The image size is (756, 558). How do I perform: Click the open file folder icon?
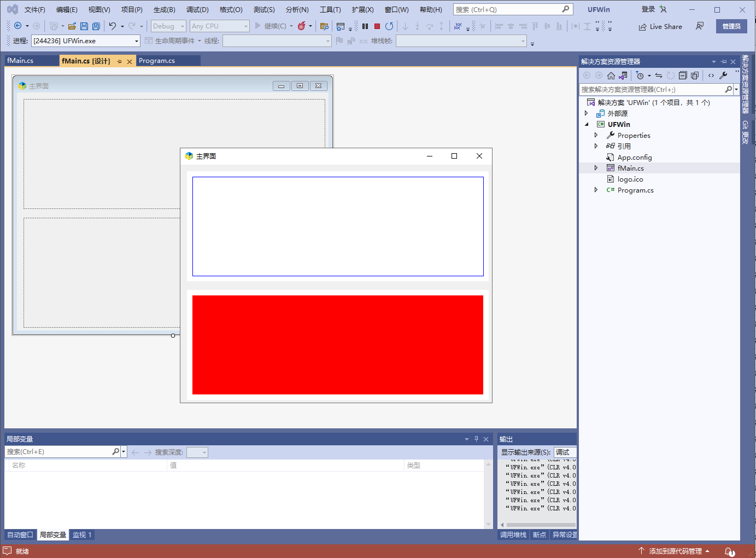(72, 26)
